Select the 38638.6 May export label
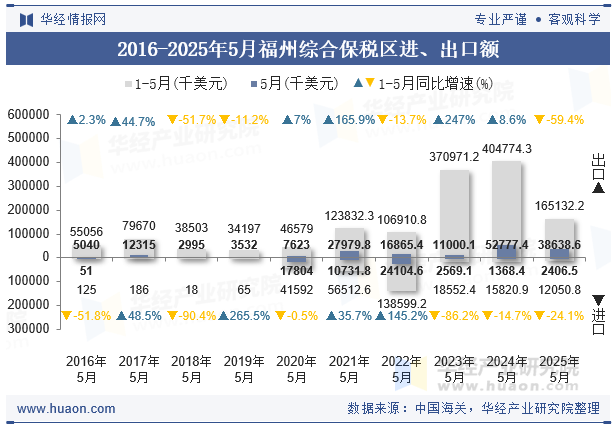615x427 pixels. (559, 245)
